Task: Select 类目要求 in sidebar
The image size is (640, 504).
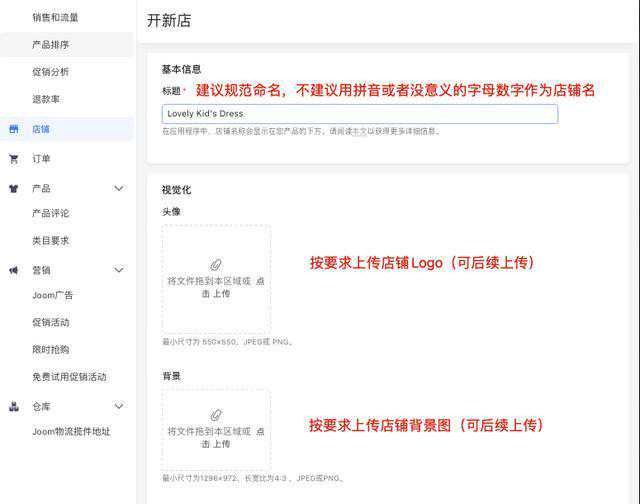Action: pyautogui.click(x=51, y=241)
